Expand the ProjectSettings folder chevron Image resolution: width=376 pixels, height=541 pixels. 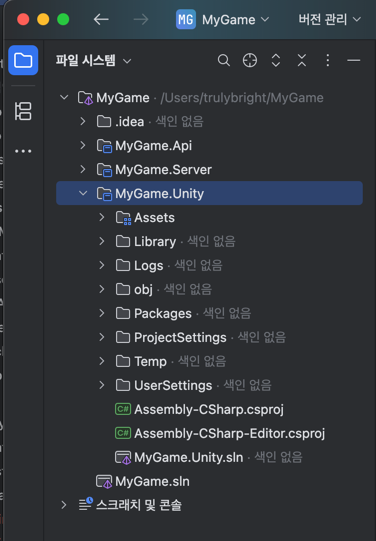(102, 337)
